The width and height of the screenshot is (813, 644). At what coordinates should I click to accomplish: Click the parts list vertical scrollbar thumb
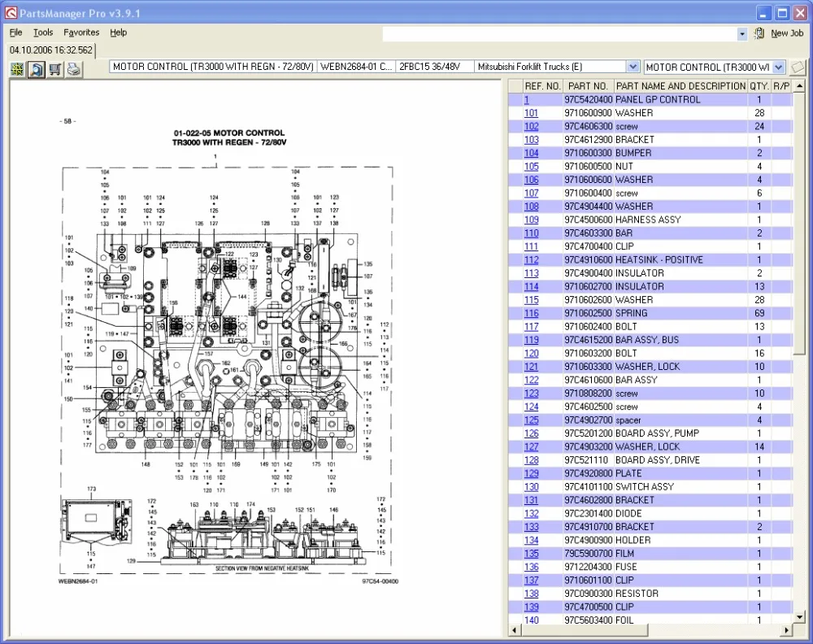tap(799, 224)
